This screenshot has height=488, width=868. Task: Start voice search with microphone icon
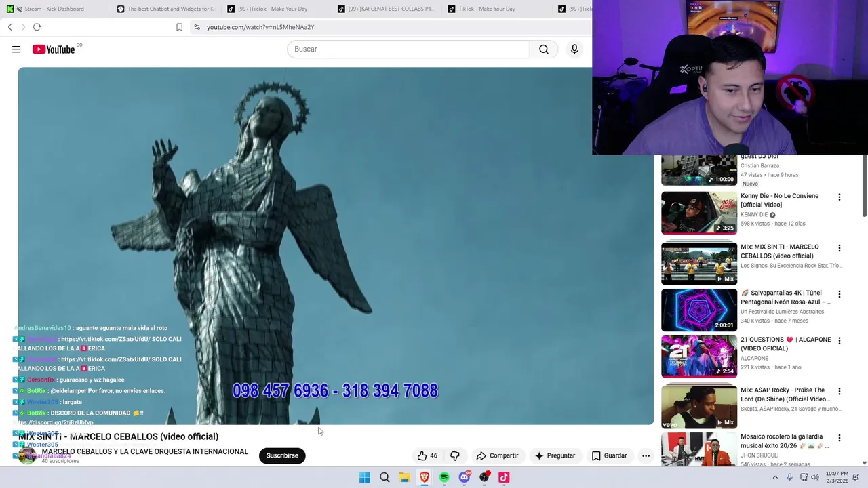tap(574, 49)
